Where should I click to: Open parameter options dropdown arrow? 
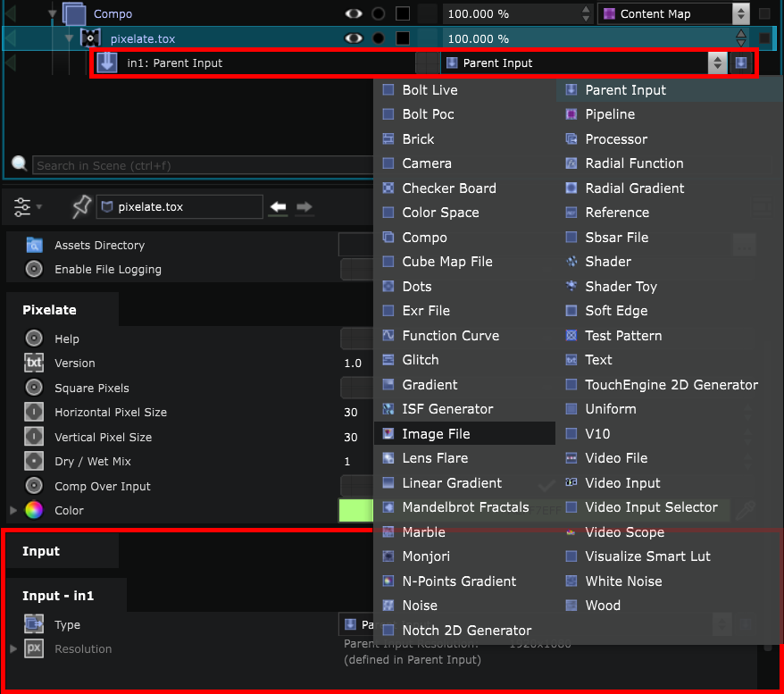pyautogui.click(x=39, y=206)
